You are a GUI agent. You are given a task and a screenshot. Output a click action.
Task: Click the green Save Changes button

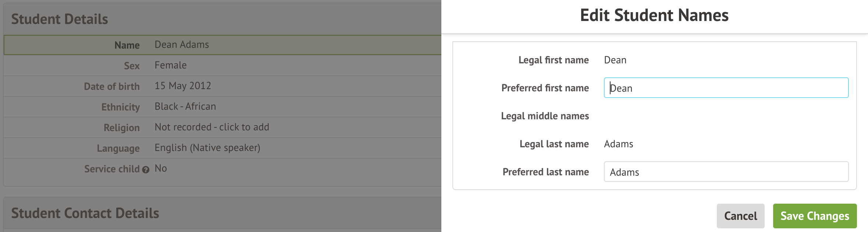click(x=815, y=216)
